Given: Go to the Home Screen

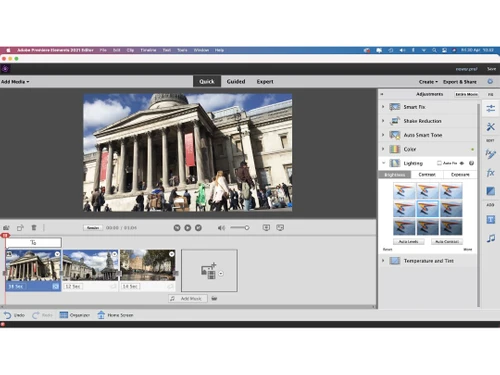Looking at the screenshot, I should point(115,315).
